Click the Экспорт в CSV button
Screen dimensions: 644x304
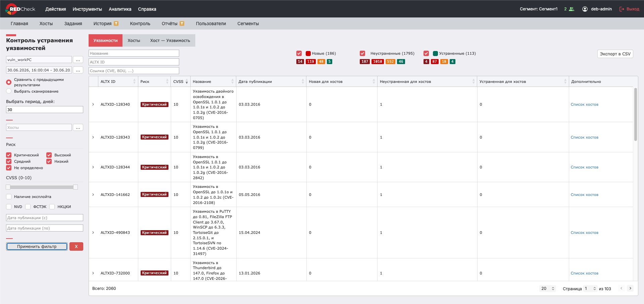[615, 54]
